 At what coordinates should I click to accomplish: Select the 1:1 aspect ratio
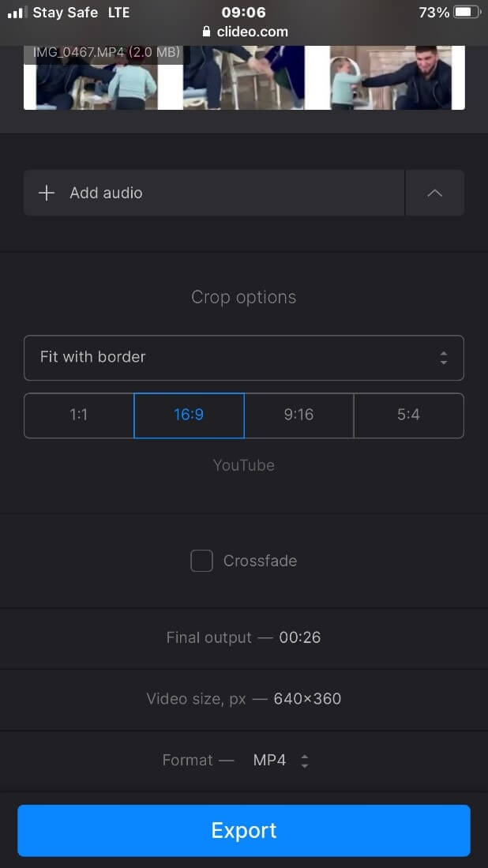[79, 415]
